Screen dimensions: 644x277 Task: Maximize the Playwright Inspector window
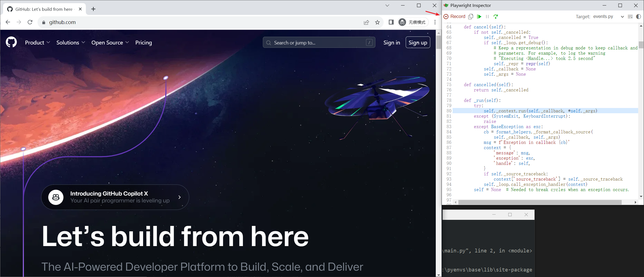pyautogui.click(x=620, y=5)
